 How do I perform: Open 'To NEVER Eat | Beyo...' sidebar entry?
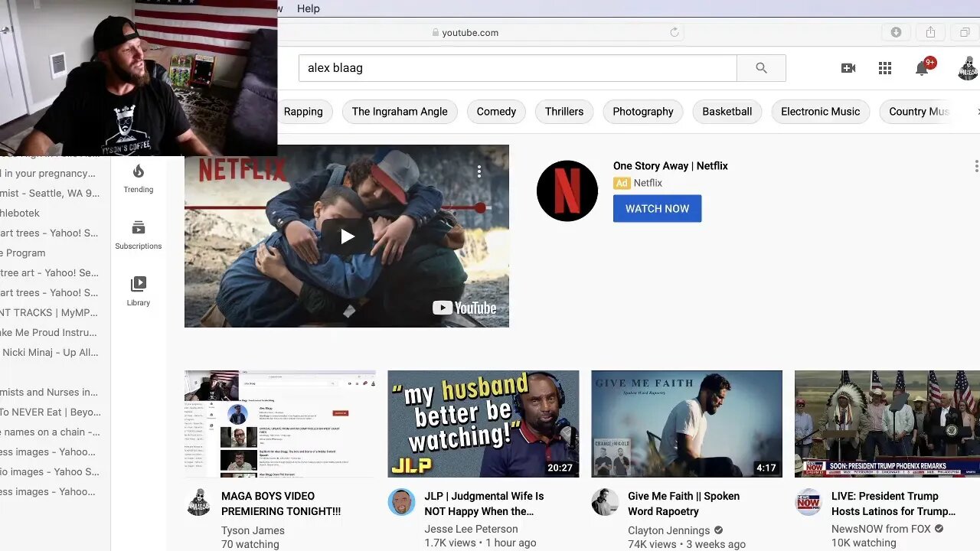pos(51,412)
